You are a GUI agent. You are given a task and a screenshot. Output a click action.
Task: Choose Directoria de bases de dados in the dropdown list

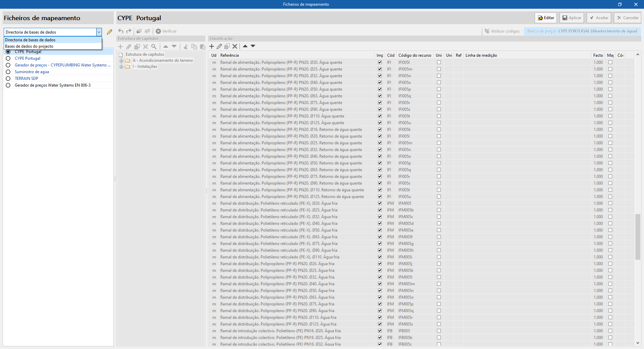coord(53,40)
